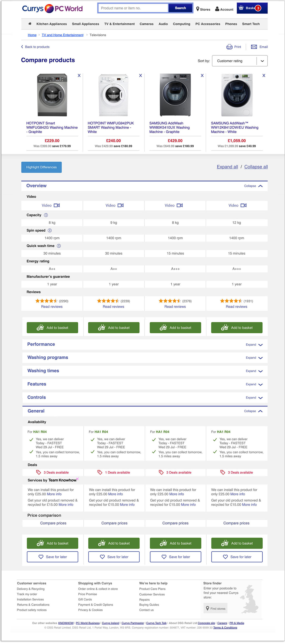Open SAMSUNG AddWash Graphite product image
The image size is (285, 644).
(175, 95)
